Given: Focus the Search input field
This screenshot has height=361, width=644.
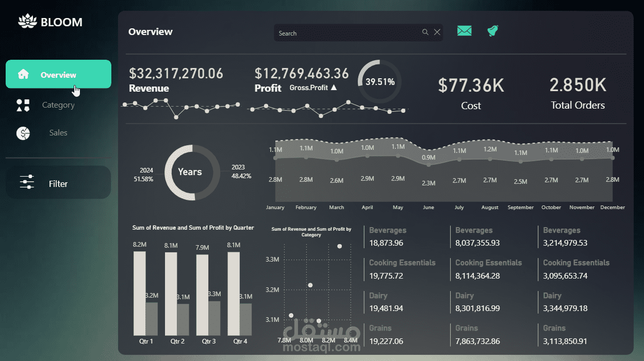Looking at the screenshot, I should pos(358,32).
